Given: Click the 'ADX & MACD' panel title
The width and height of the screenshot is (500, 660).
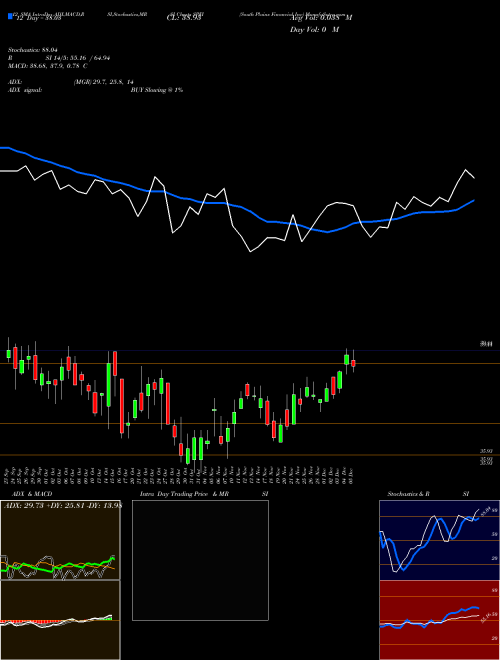Looking at the screenshot, I should pos(32,494).
